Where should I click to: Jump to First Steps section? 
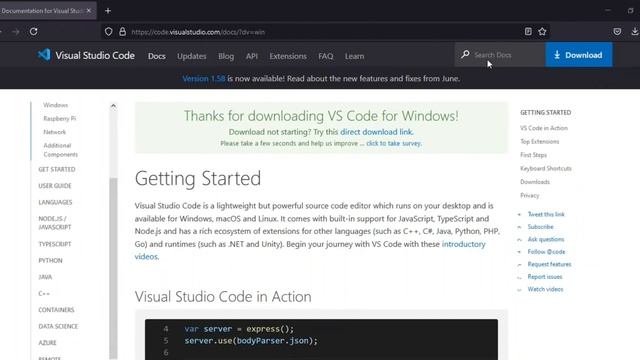(533, 155)
